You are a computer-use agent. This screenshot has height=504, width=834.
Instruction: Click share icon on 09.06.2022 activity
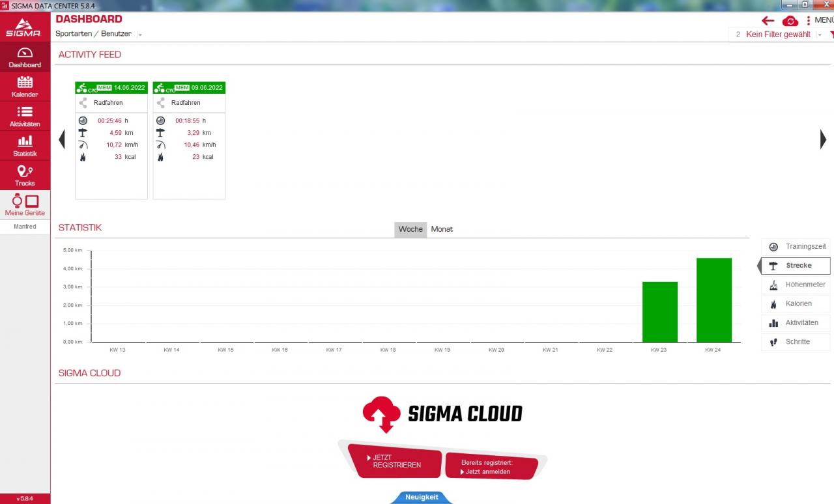click(x=161, y=103)
